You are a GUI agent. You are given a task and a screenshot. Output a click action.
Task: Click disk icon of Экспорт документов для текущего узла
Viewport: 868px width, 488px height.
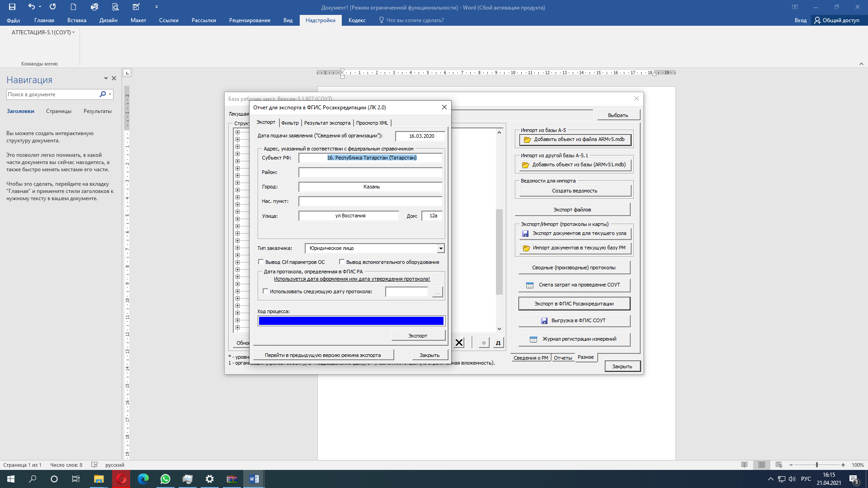(x=525, y=234)
